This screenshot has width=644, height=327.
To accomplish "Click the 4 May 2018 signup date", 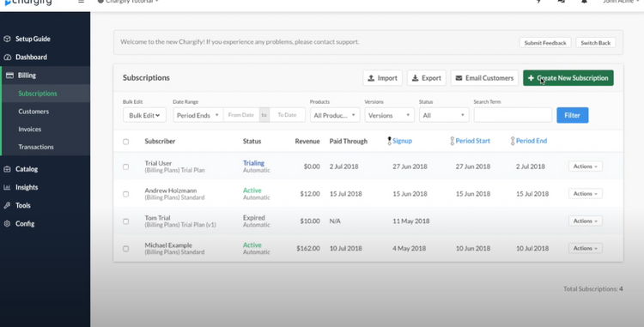I will [x=409, y=248].
